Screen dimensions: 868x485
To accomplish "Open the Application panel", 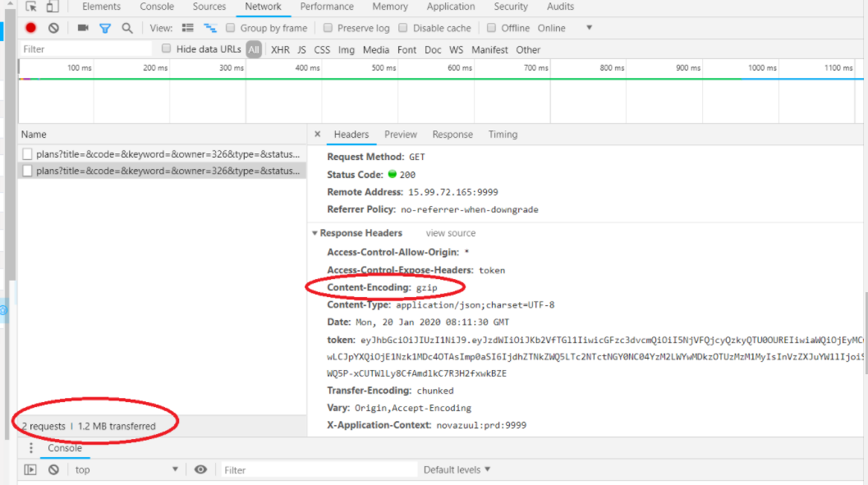I will [451, 7].
